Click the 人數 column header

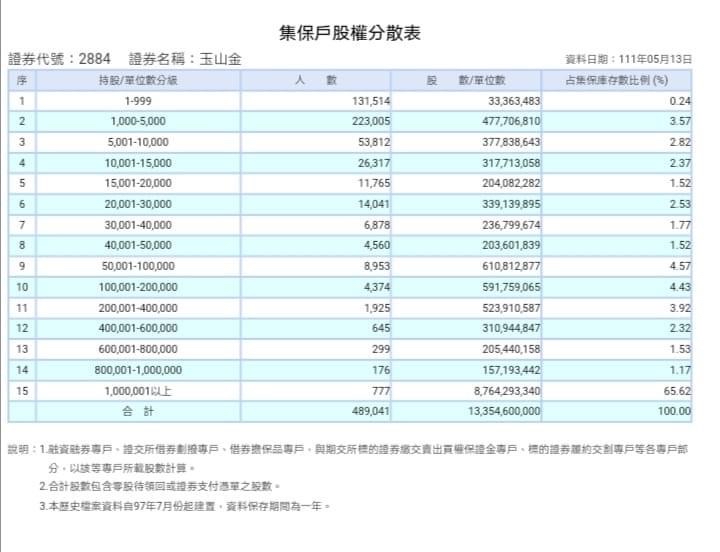tap(316, 80)
